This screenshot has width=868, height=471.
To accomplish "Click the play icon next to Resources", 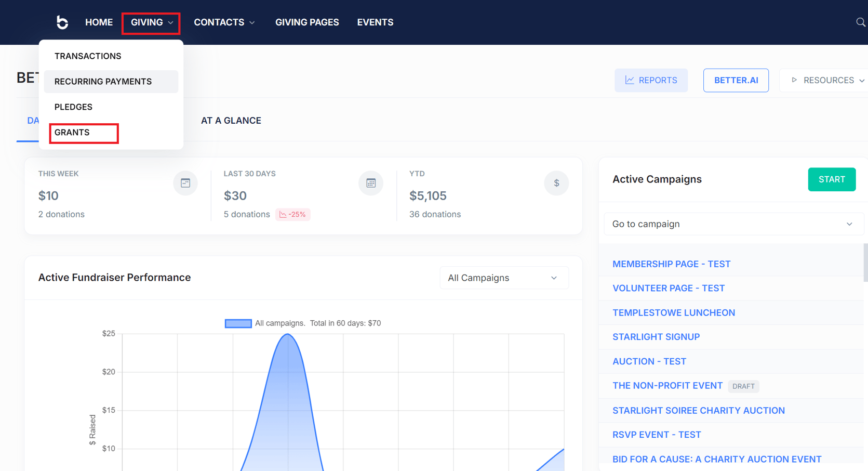I will (x=794, y=80).
